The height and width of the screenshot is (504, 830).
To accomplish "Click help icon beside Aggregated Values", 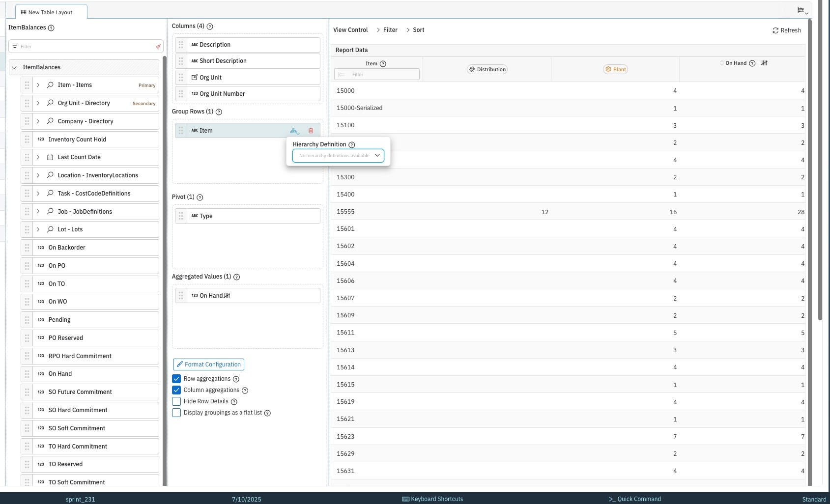I will click(236, 277).
